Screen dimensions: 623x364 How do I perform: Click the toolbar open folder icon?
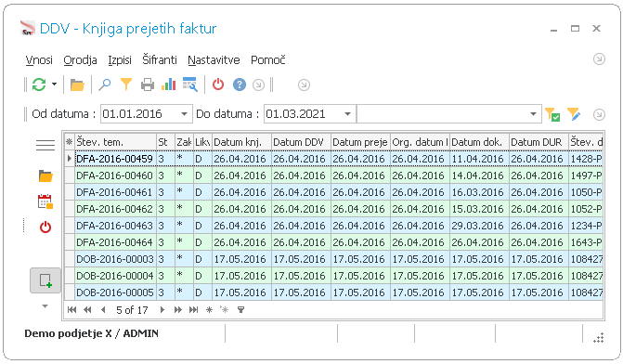click(x=77, y=84)
